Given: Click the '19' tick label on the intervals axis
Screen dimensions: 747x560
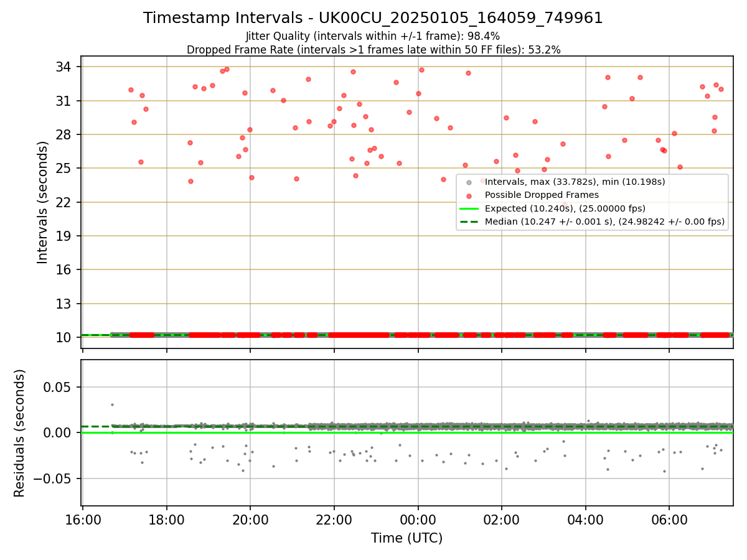Looking at the screenshot, I should click(x=64, y=236).
